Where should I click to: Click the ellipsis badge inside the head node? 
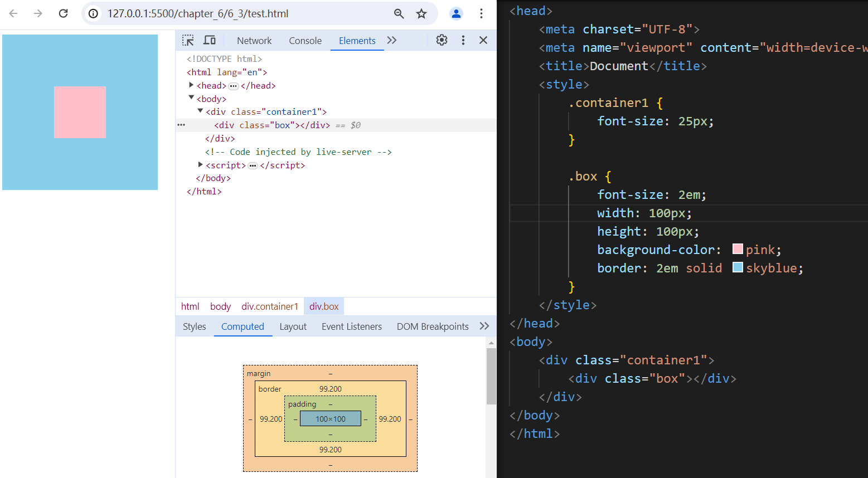tap(234, 86)
